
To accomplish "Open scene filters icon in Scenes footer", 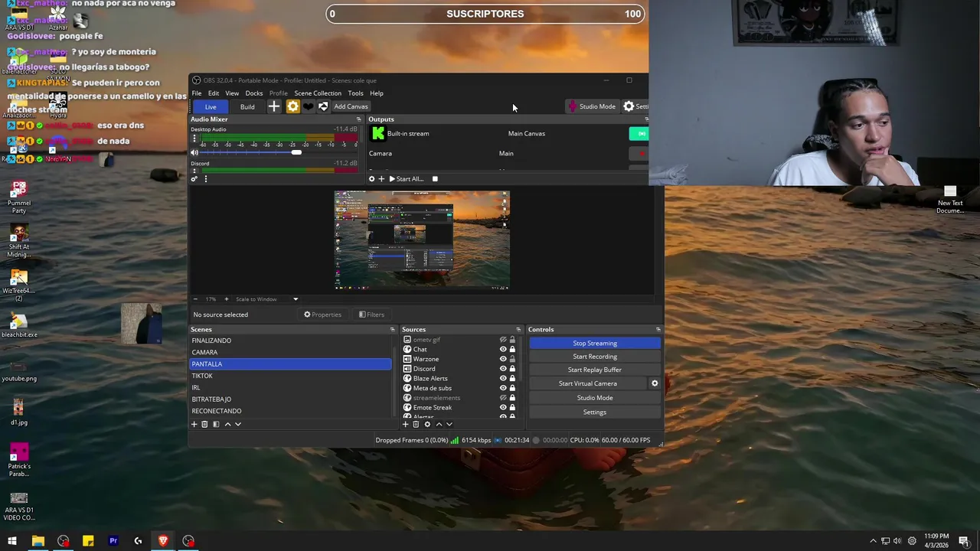I will pyautogui.click(x=216, y=424).
